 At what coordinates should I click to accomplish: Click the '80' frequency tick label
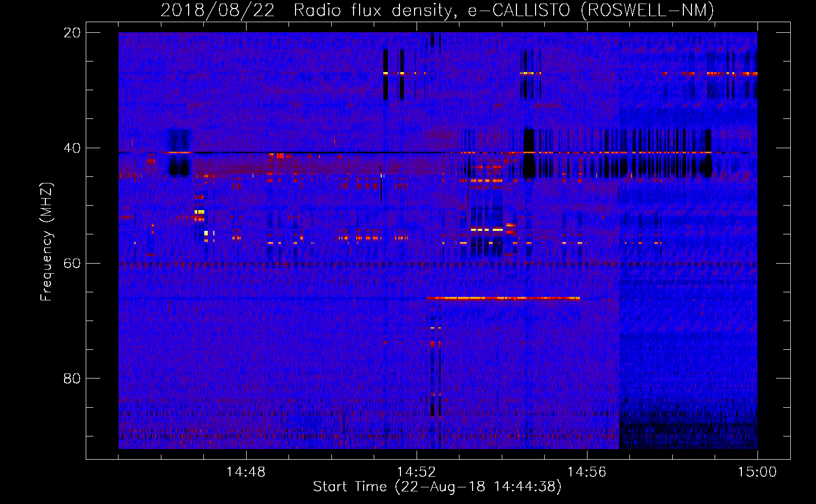tap(72, 379)
